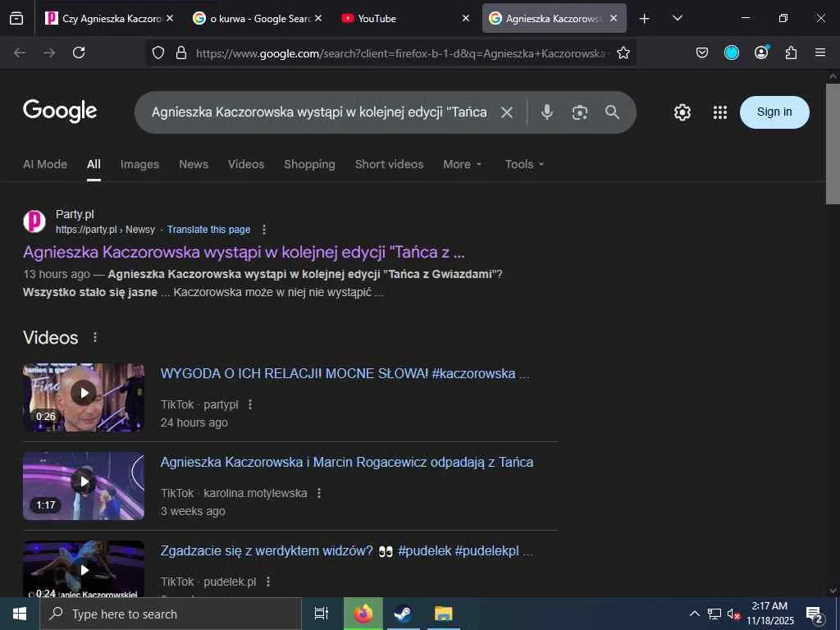Open 'Zgadzacie się z werdyktem widzów' link
The width and height of the screenshot is (840, 630).
pos(347,550)
